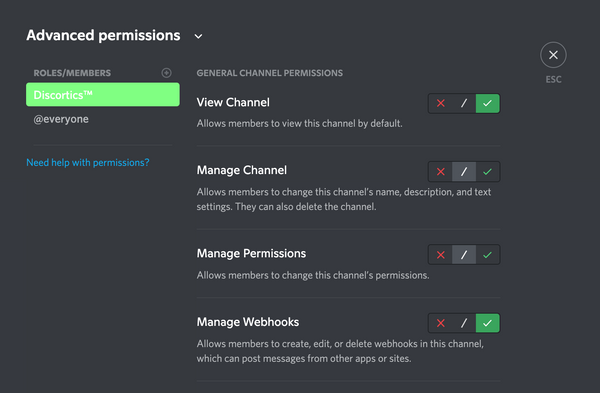Set Manage Channel to neutral slash
600x393 pixels.
coord(464,171)
